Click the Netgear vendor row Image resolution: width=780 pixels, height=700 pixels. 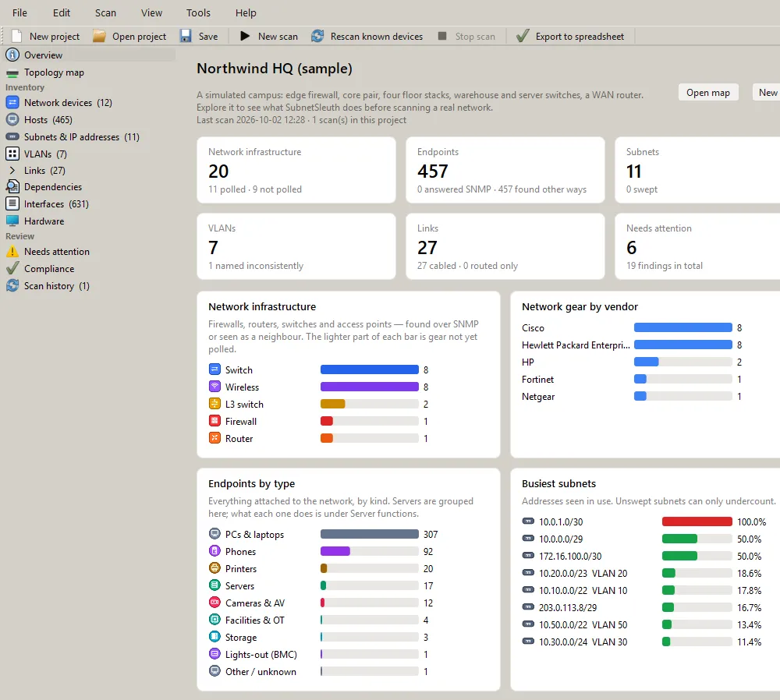(632, 396)
